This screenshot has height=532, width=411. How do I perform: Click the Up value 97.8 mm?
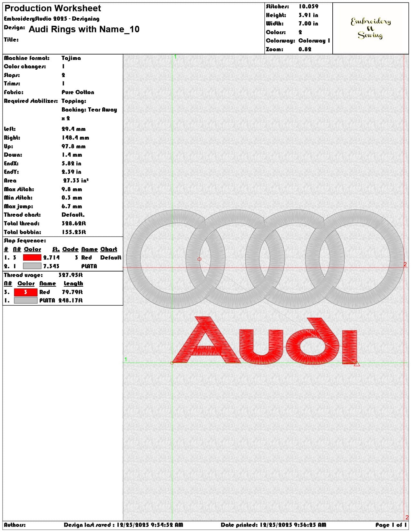[x=73, y=146]
